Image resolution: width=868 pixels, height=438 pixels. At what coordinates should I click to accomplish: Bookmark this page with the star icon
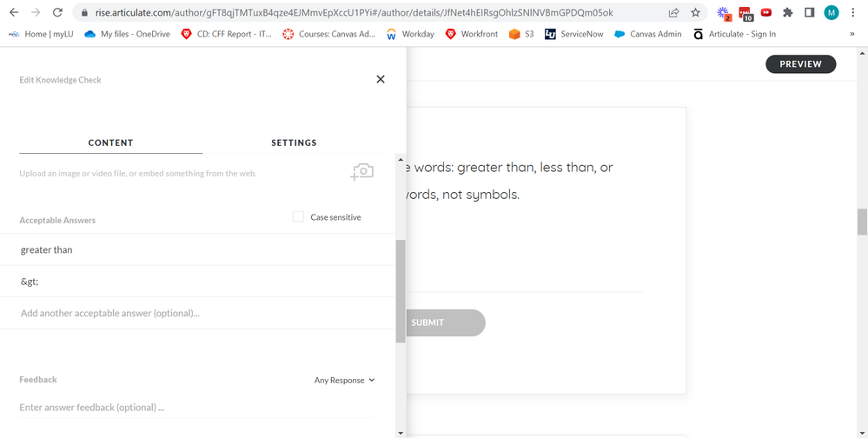(695, 12)
